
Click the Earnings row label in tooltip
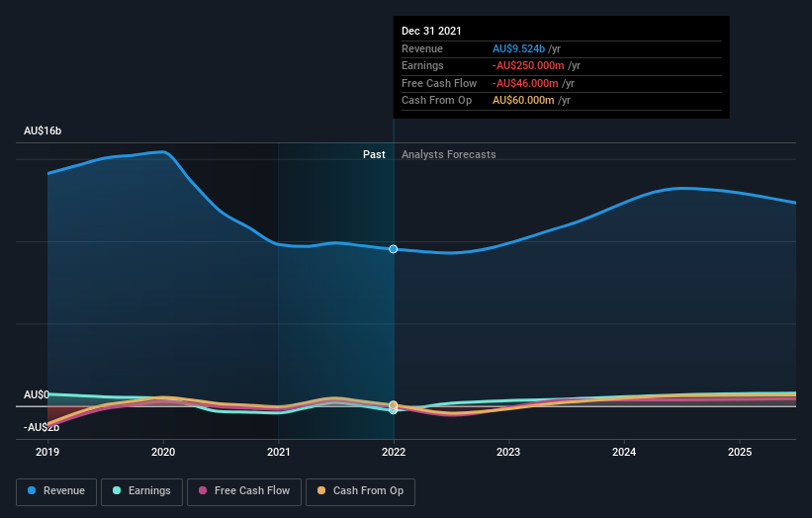pos(422,65)
